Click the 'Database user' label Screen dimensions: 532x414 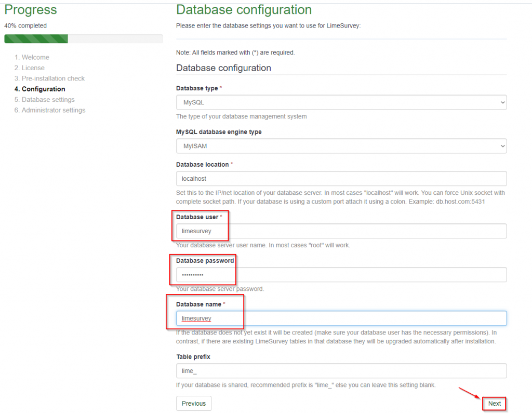point(197,217)
